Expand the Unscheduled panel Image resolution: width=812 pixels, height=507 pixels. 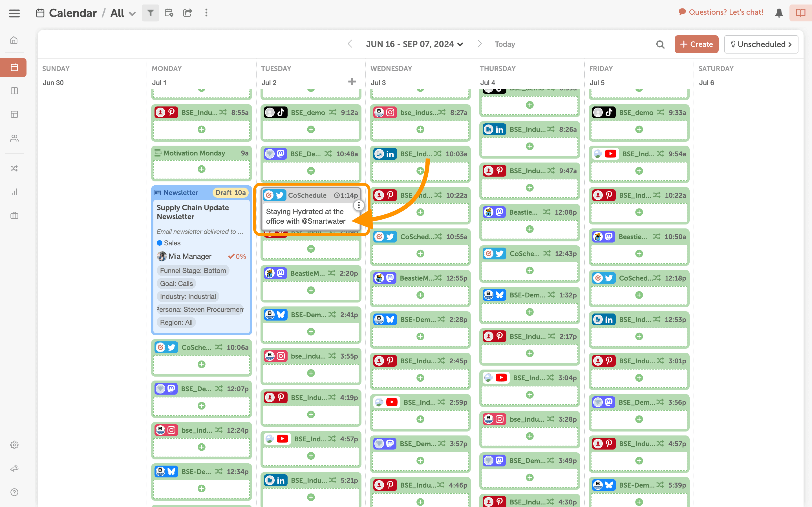coord(761,44)
